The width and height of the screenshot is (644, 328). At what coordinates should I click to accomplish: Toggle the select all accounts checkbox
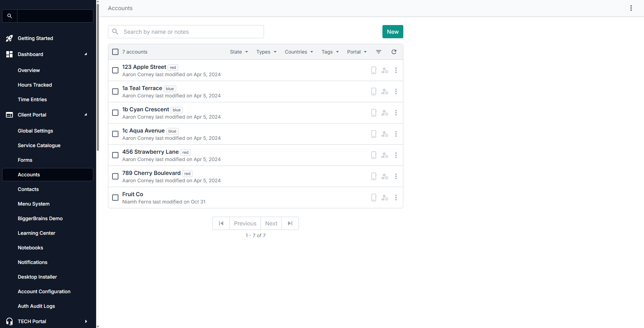click(115, 52)
